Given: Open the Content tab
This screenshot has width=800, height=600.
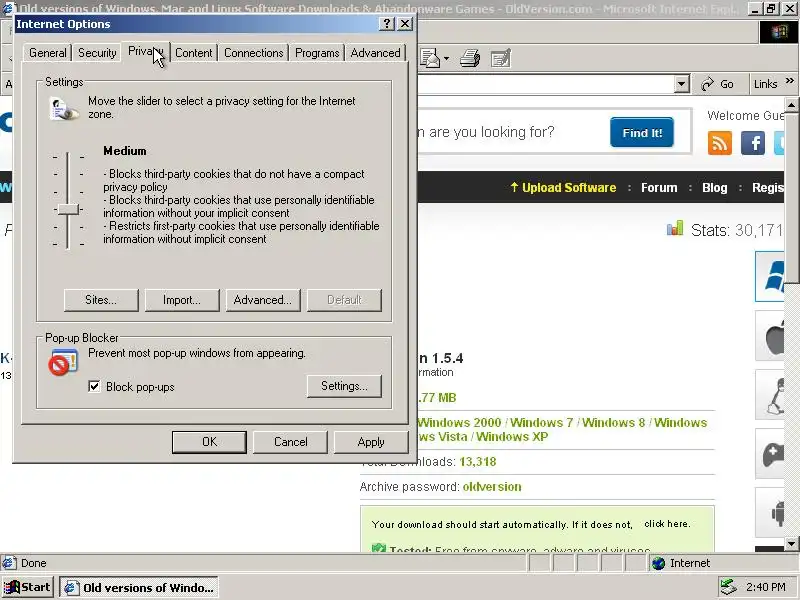Looking at the screenshot, I should 193,53.
